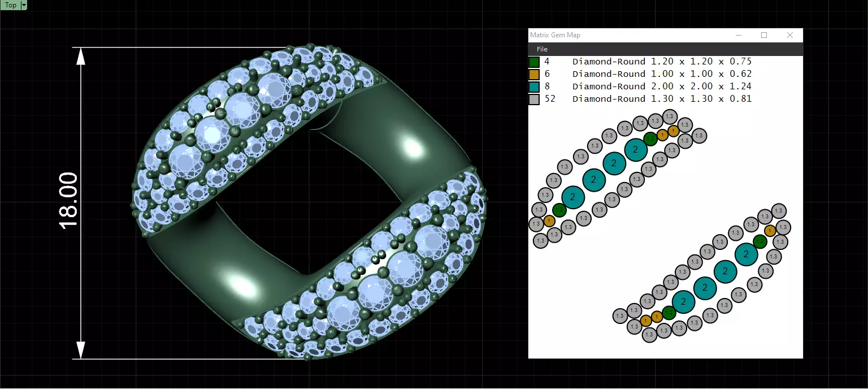Click the quantity '52' in the gem list
This screenshot has height=389, width=868.
click(549, 99)
